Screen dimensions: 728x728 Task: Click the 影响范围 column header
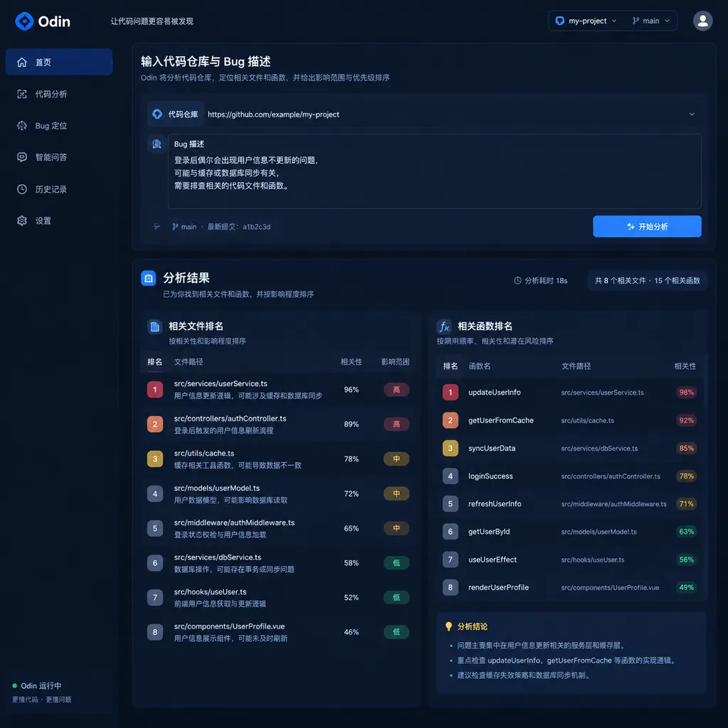(395, 362)
